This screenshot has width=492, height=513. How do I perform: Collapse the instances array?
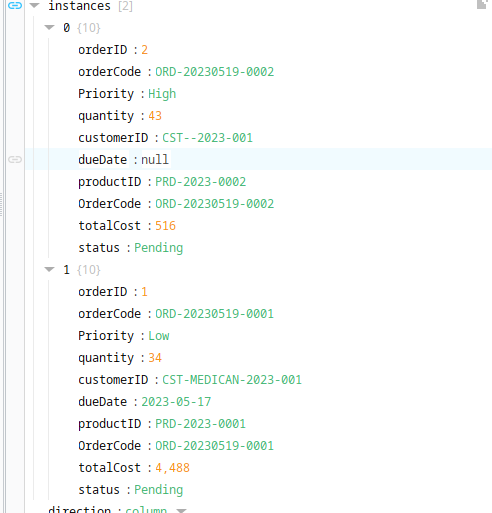point(35,6)
